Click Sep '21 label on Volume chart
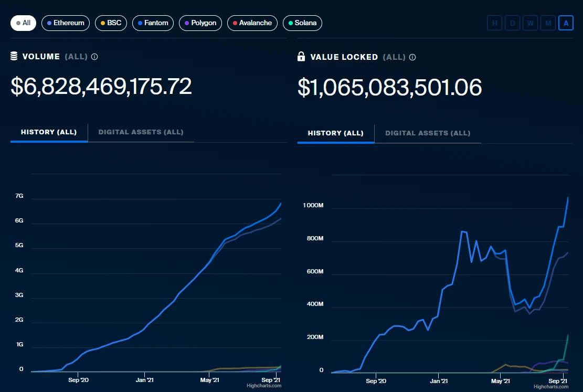Screen dimensions: 583x392 coord(271,380)
